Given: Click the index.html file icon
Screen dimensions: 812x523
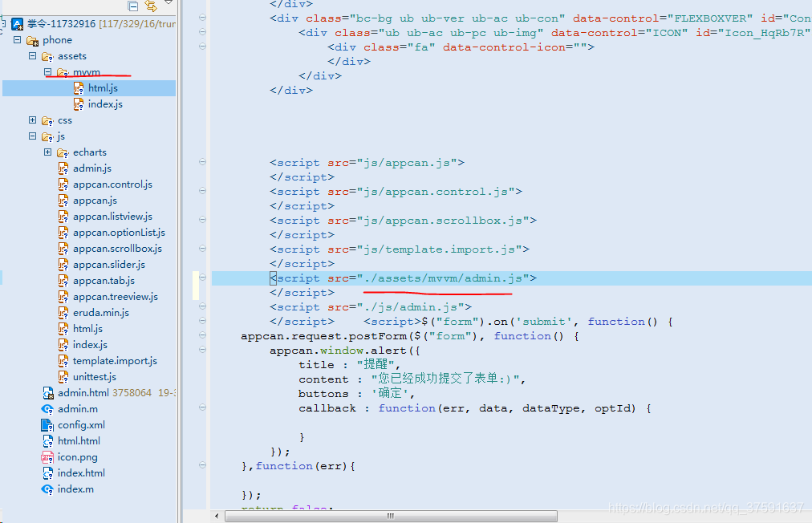Looking at the screenshot, I should point(47,474).
